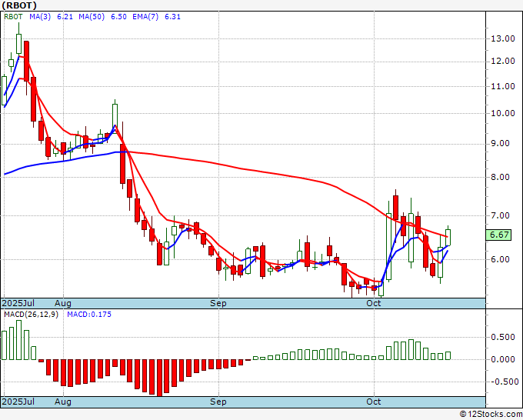Image resolution: width=523 pixels, height=420 pixels.
Task: Select the green RBOT legend label
Action: [x=13, y=17]
